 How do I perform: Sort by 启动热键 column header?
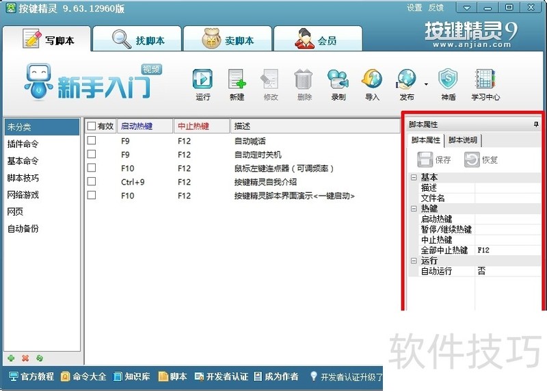click(145, 126)
